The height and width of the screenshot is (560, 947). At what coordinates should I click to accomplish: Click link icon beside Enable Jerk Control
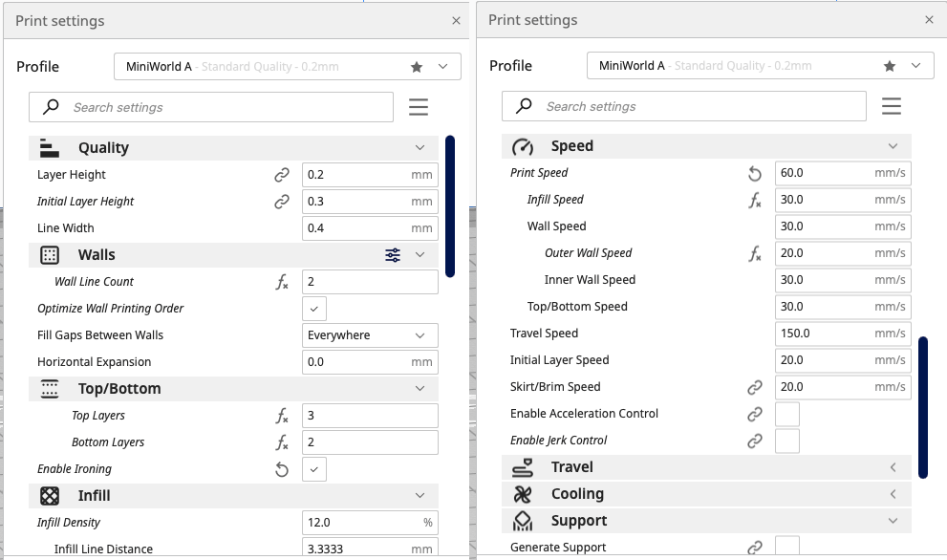tap(754, 441)
